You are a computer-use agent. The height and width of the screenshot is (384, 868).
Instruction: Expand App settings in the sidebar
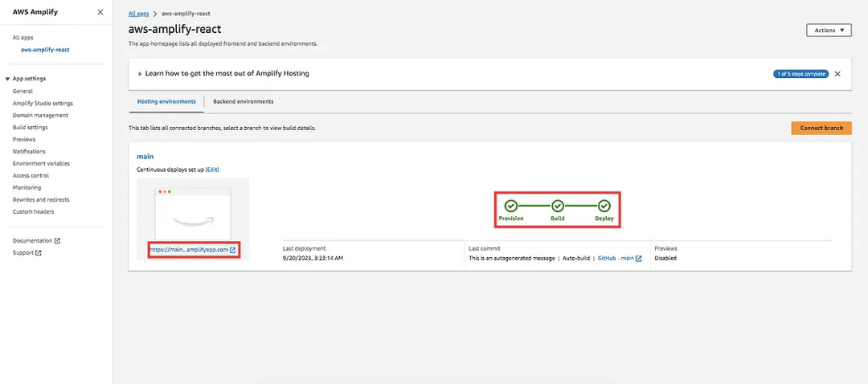pos(29,79)
